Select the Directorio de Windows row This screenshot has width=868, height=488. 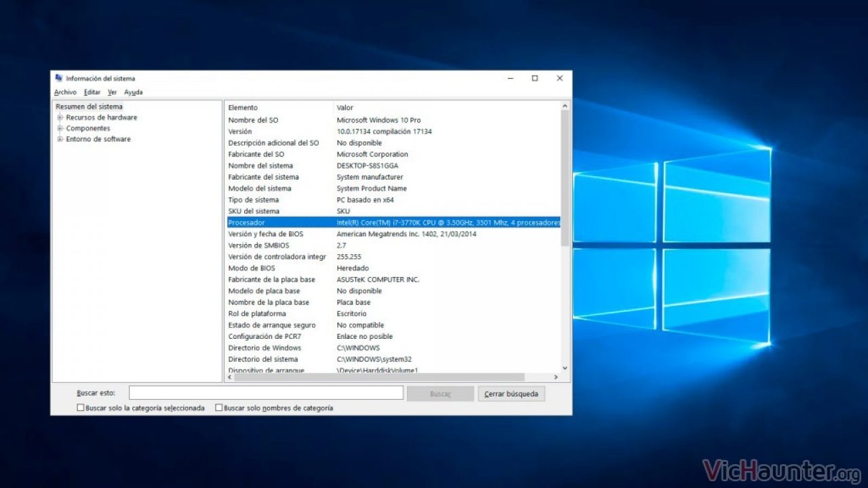pos(393,348)
